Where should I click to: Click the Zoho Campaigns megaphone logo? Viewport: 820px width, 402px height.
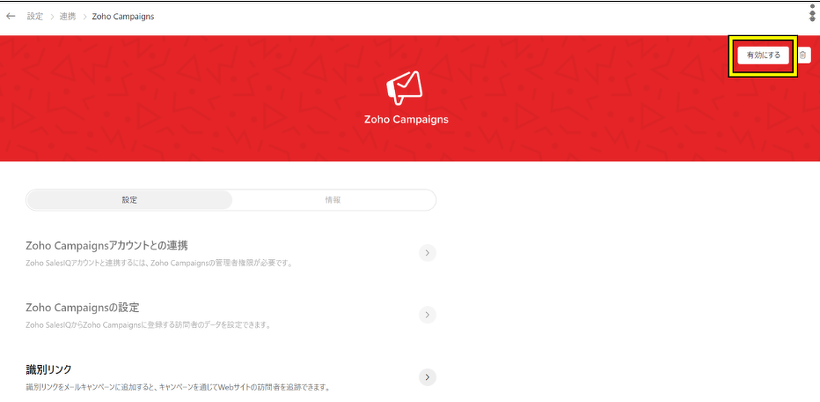click(x=405, y=88)
